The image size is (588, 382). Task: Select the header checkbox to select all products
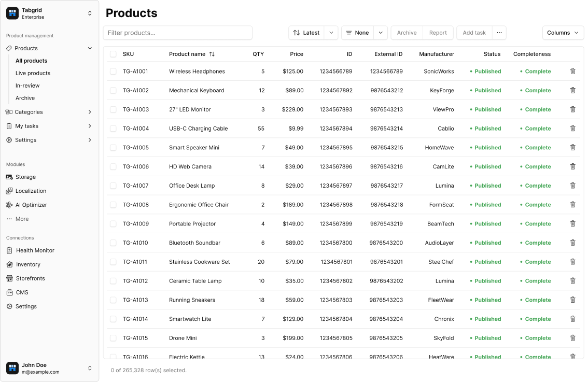113,54
